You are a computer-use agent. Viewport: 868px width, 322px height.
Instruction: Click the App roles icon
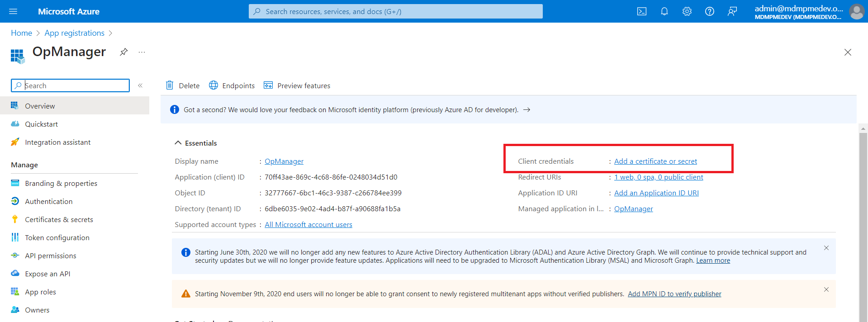(x=15, y=292)
